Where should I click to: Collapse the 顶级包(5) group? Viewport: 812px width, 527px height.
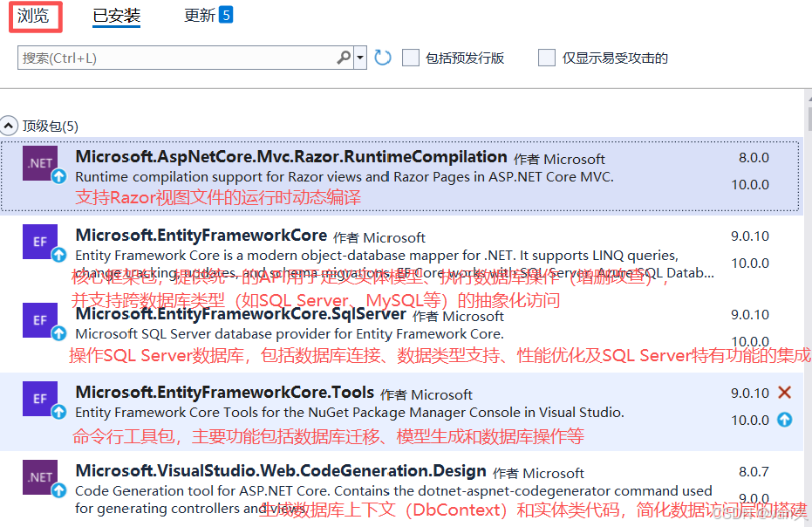9,126
